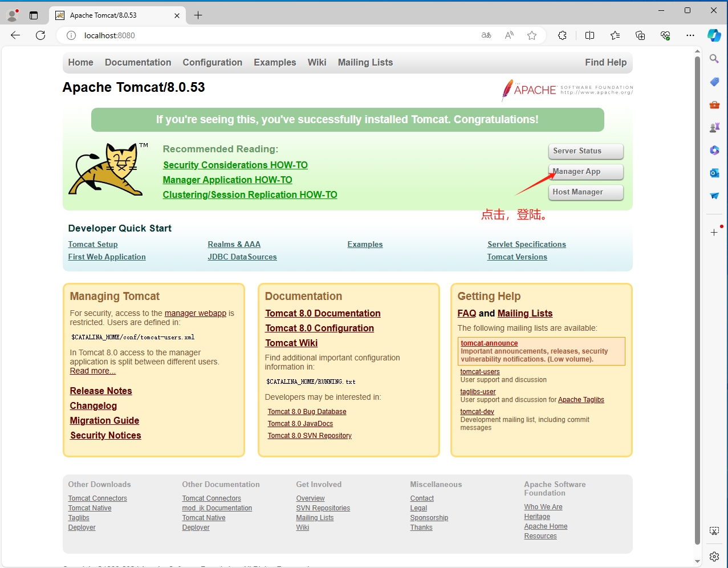Open Examples in the top navigation bar
Viewport: 728px width, 568px height.
point(275,63)
